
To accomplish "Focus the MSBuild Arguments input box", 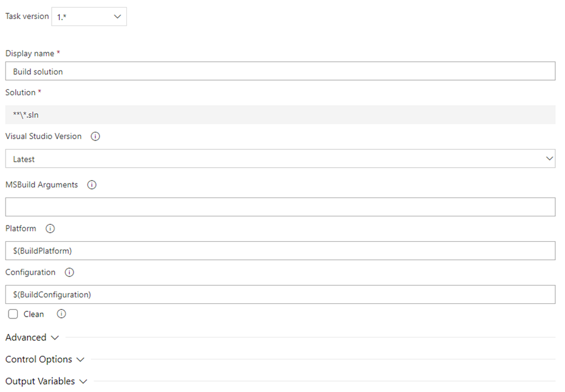I will pyautogui.click(x=280, y=207).
